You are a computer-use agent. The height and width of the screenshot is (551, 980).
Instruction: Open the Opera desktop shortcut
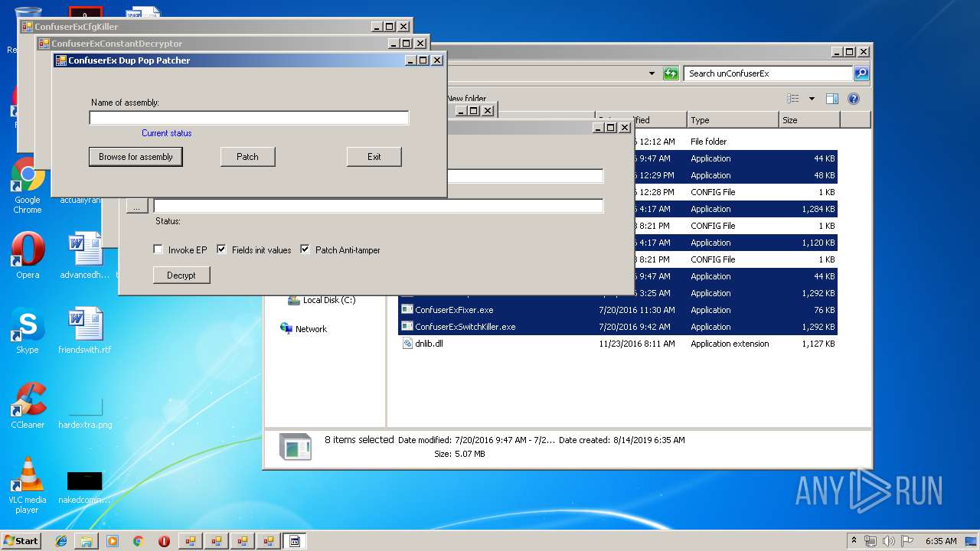point(28,256)
